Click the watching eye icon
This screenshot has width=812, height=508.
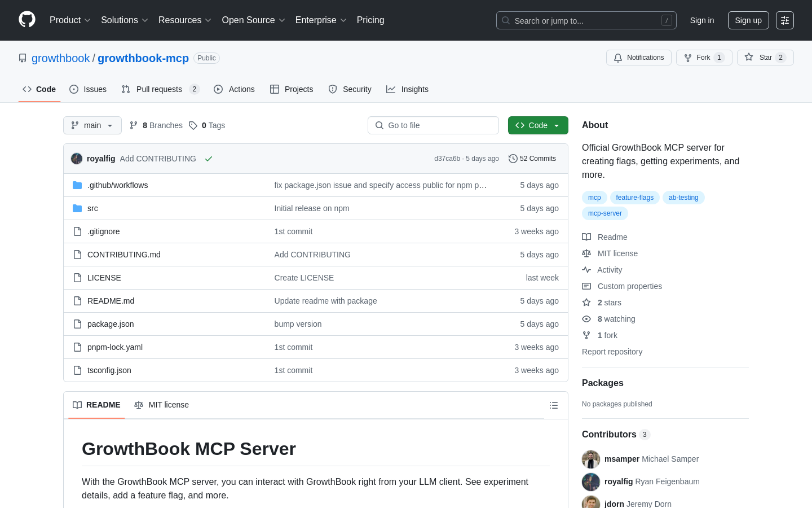click(586, 319)
